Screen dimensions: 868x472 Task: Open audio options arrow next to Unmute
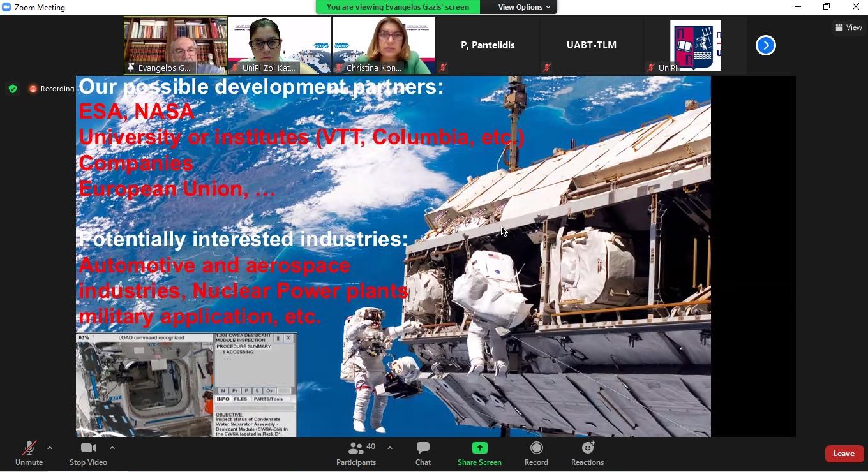pos(50,448)
